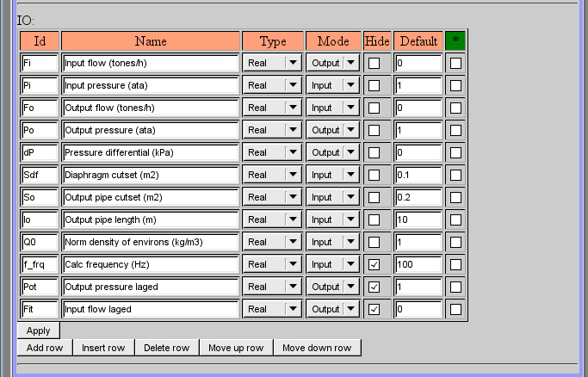Enable Hide checkbox for Fi row
Image resolution: width=588 pixels, height=377 pixels.
tap(374, 63)
